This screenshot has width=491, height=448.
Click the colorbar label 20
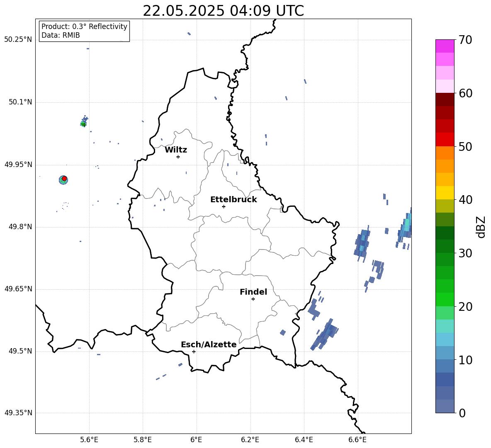pos(465,307)
